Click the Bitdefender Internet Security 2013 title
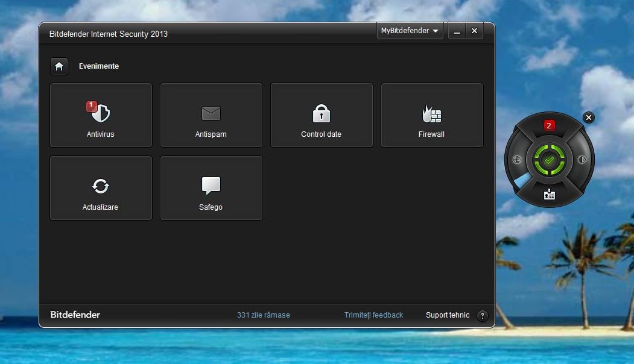The width and height of the screenshot is (634, 364). (x=109, y=34)
